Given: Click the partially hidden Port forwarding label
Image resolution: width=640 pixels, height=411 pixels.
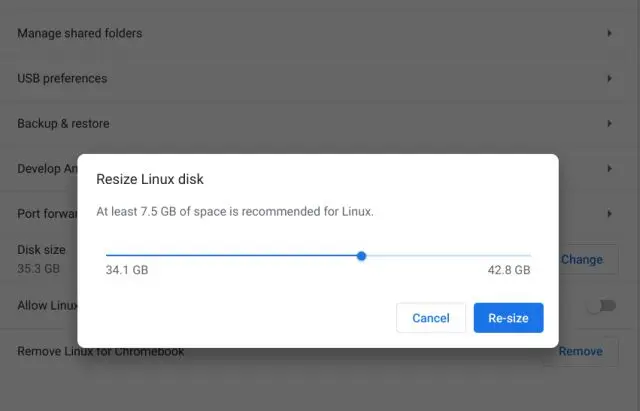Looking at the screenshot, I should (46, 214).
